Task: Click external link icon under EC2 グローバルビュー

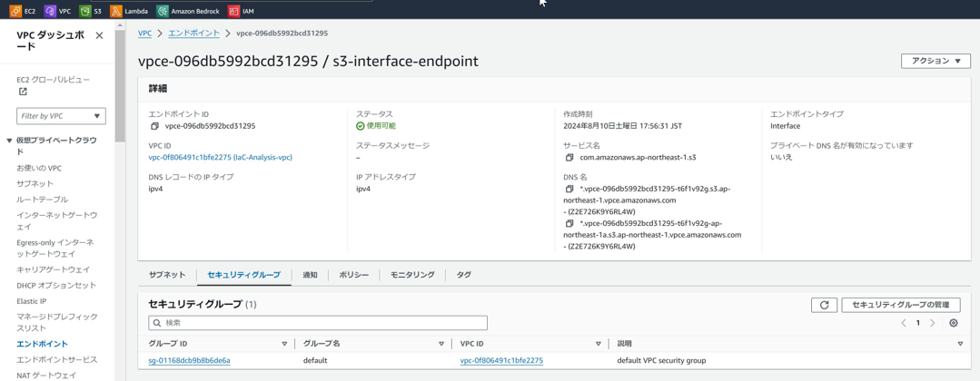Action: click(x=23, y=92)
